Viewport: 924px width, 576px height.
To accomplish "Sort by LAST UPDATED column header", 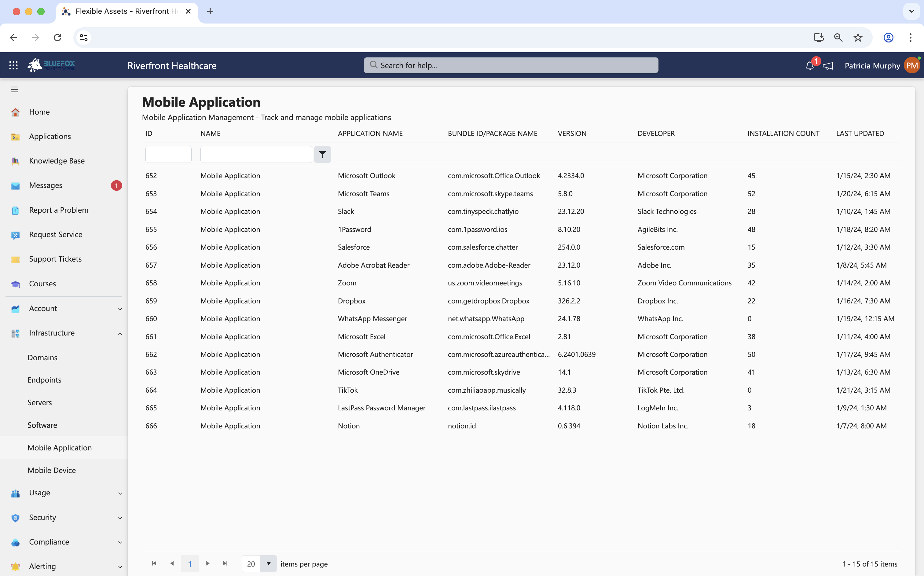I will tap(860, 134).
